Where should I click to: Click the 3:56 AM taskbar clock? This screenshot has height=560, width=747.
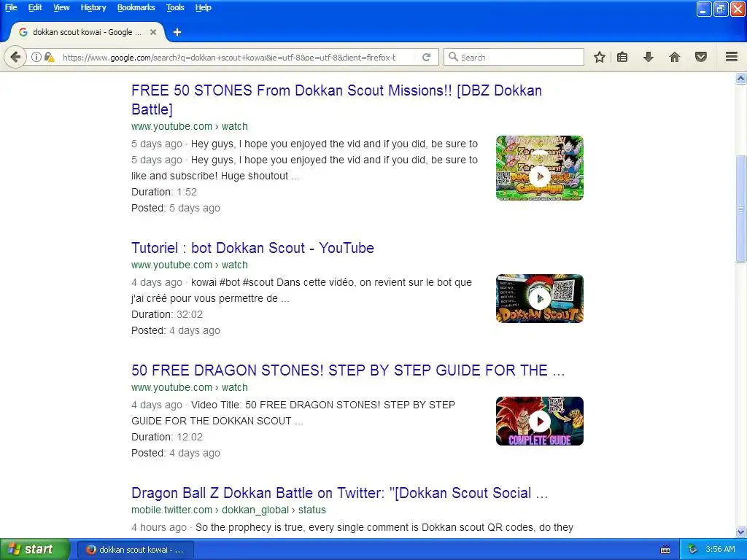pos(720,549)
